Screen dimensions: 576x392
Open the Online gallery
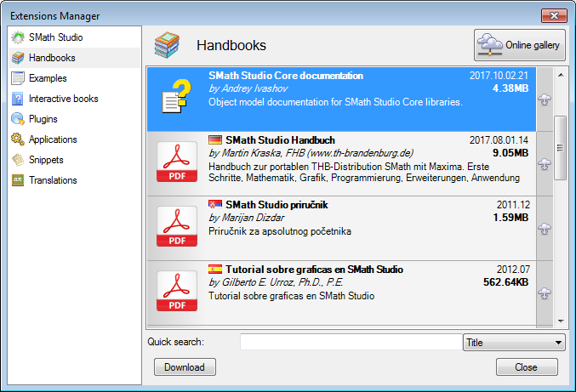pos(519,45)
